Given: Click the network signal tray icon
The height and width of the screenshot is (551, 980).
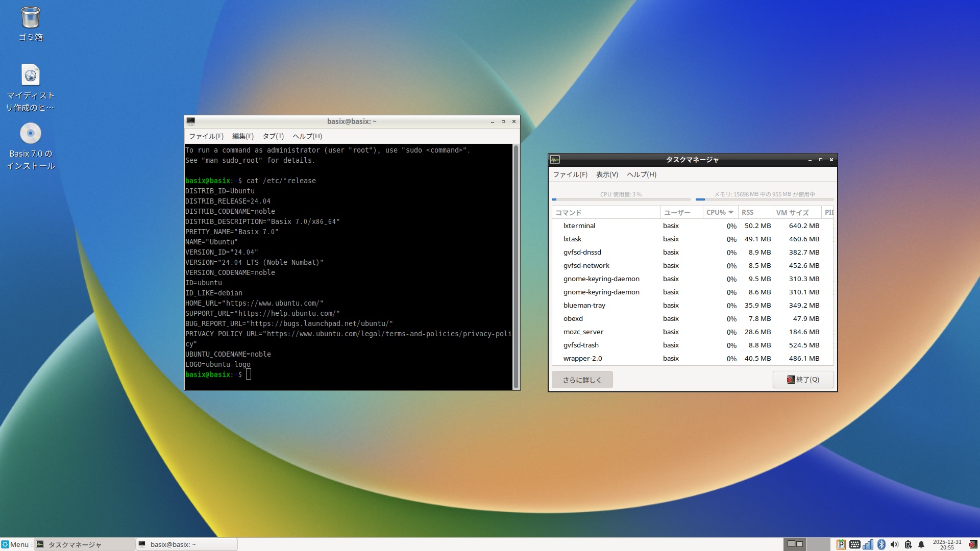Looking at the screenshot, I should [x=868, y=544].
